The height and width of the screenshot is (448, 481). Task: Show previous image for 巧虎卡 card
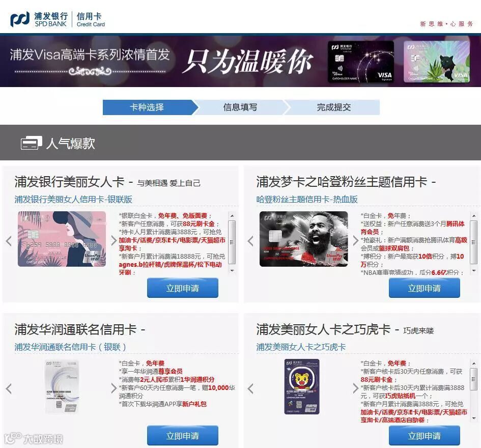(x=250, y=388)
